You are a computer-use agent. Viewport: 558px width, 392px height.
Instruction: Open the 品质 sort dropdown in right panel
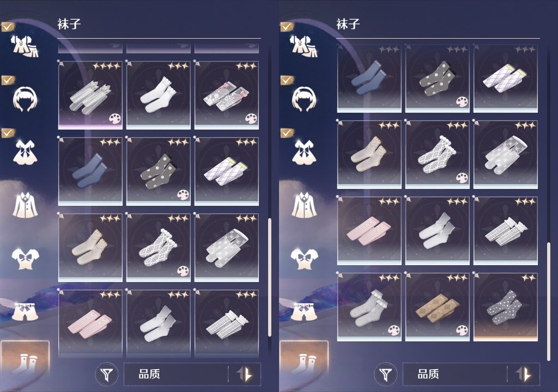[x=455, y=374]
